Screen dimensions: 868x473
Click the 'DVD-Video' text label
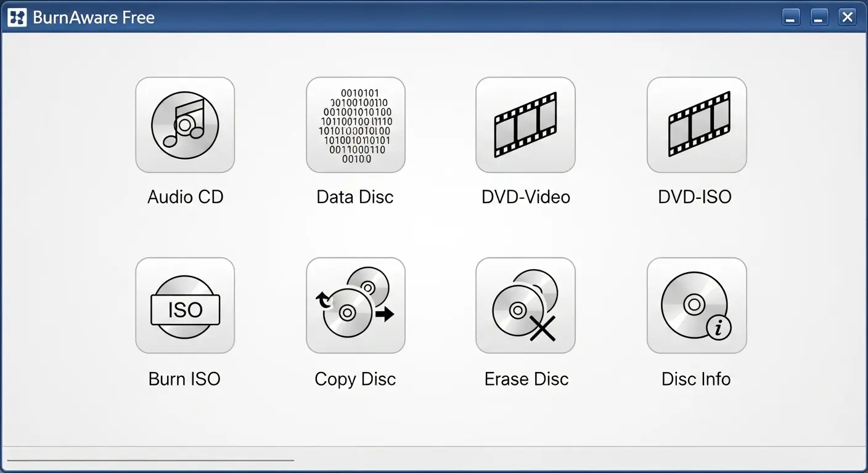[526, 197]
